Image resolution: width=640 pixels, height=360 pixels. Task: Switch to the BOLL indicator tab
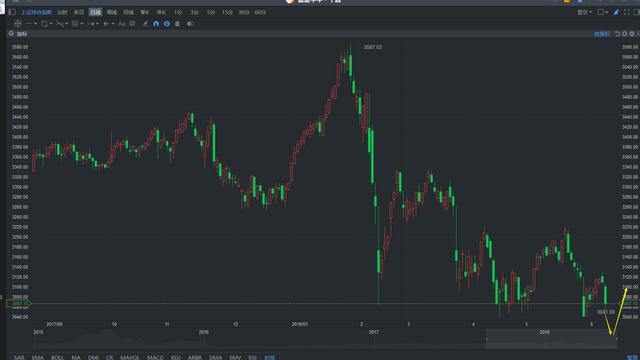[57, 358]
